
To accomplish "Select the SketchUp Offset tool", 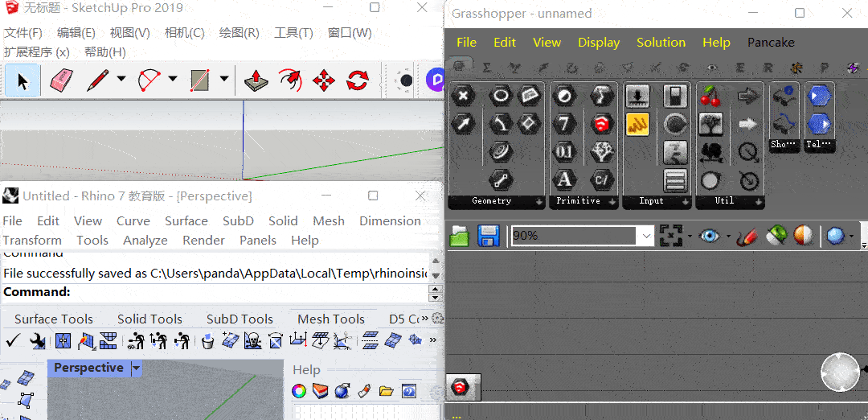I will point(290,80).
